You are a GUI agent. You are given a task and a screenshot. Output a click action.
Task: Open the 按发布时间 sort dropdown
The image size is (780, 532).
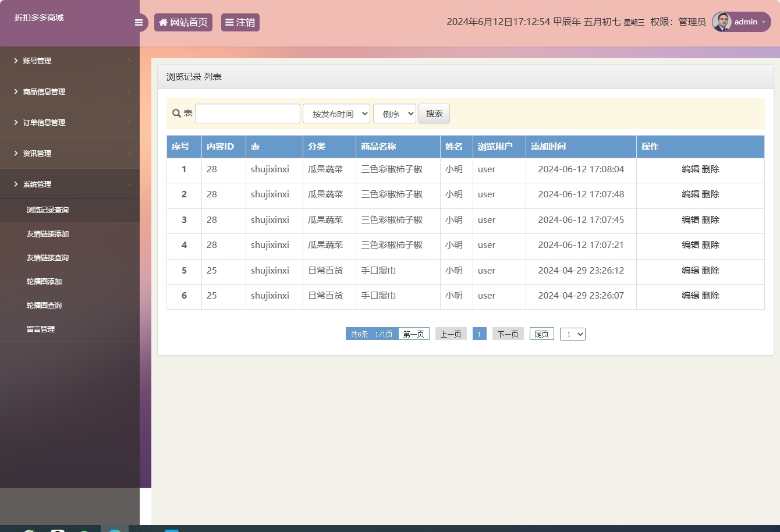pyautogui.click(x=336, y=113)
